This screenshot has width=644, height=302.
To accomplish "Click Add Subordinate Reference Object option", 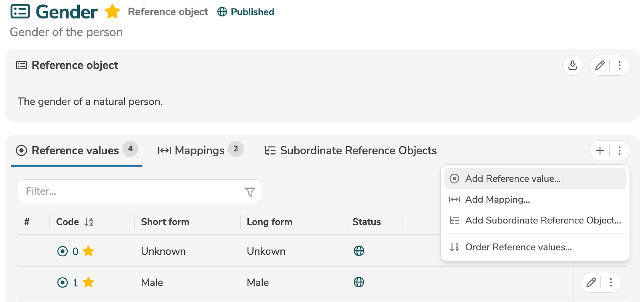I will point(543,220).
